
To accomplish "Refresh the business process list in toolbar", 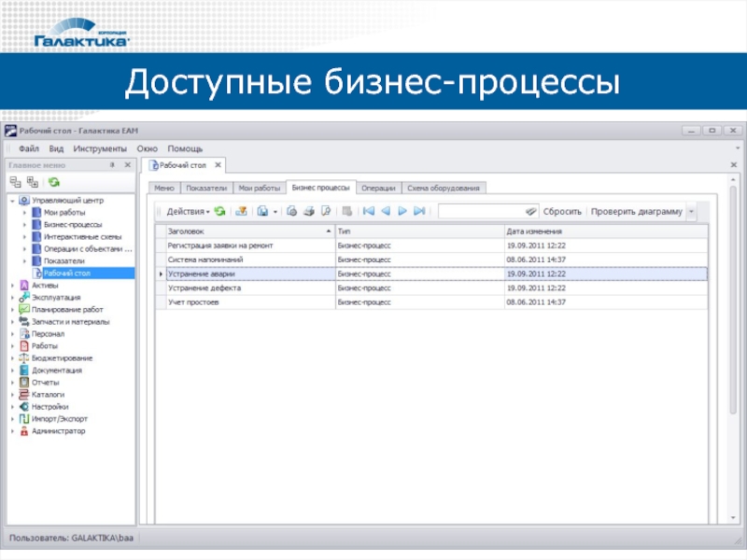I will (x=219, y=211).
